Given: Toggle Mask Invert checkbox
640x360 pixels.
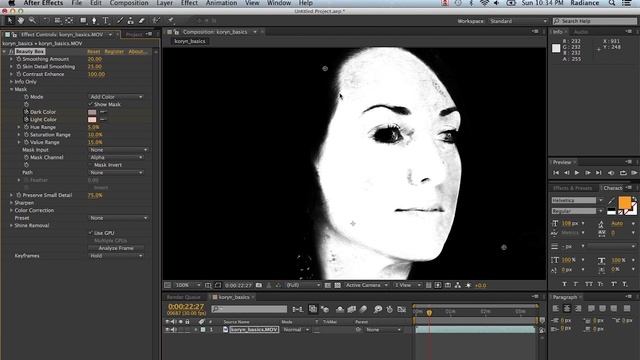Looking at the screenshot, I should (x=91, y=165).
